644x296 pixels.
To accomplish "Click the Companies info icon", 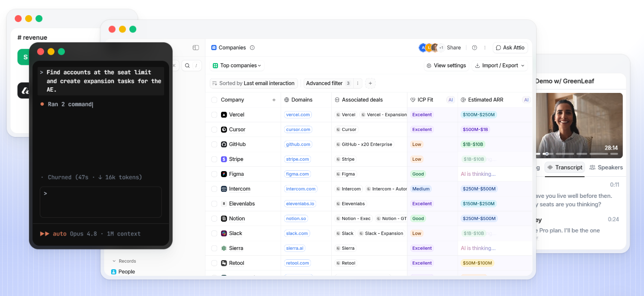I will (x=252, y=48).
